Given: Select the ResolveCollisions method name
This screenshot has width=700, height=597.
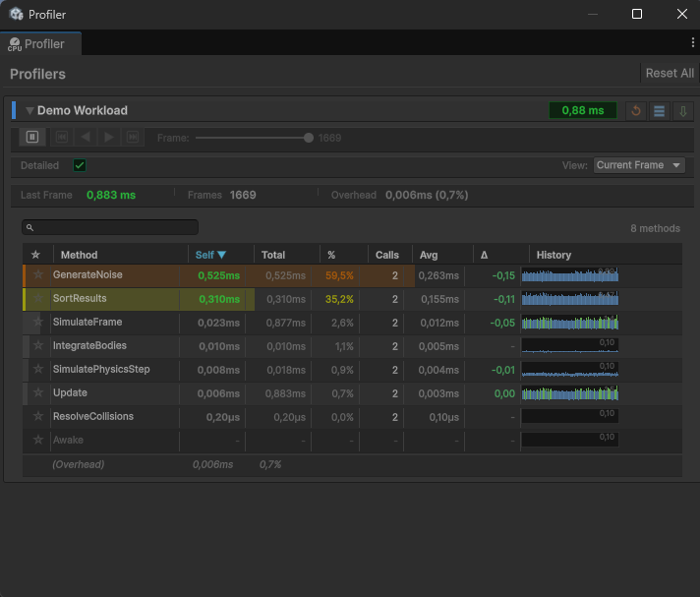Looking at the screenshot, I should (x=93, y=417).
